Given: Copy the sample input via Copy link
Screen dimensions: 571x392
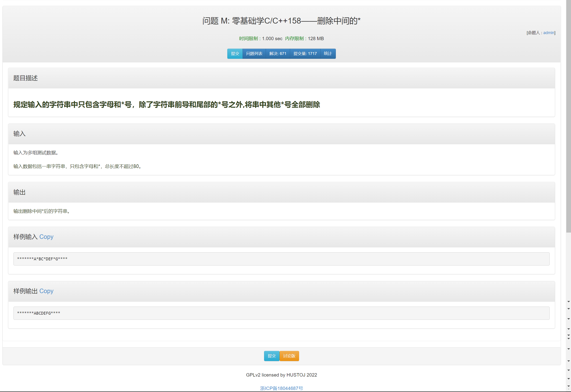Looking at the screenshot, I should pyautogui.click(x=46, y=237).
